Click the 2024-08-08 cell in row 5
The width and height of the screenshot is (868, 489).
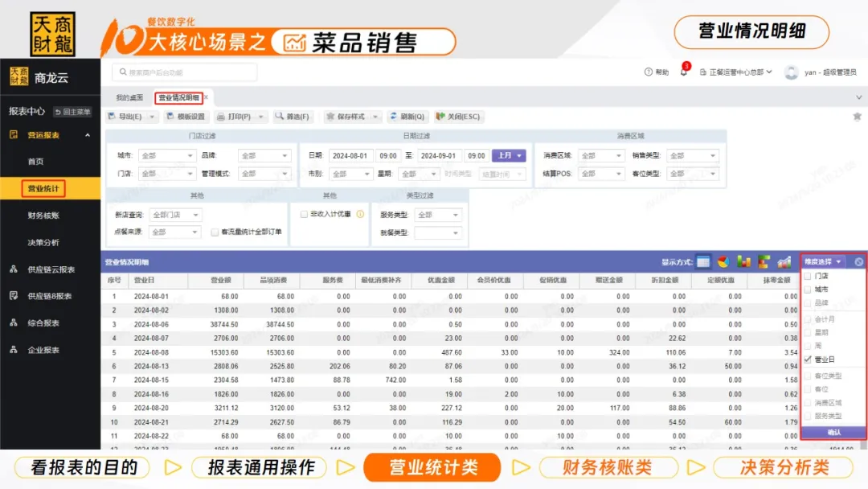pos(151,352)
